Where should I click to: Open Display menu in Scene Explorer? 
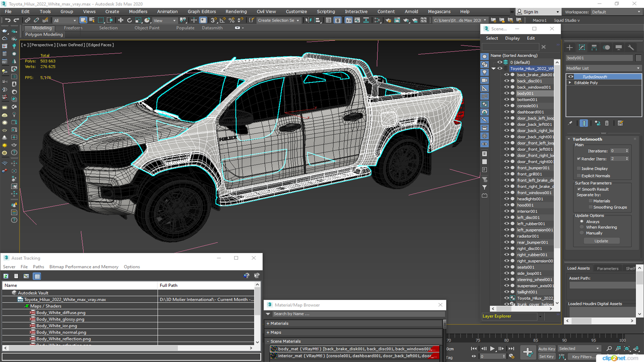pyautogui.click(x=513, y=38)
